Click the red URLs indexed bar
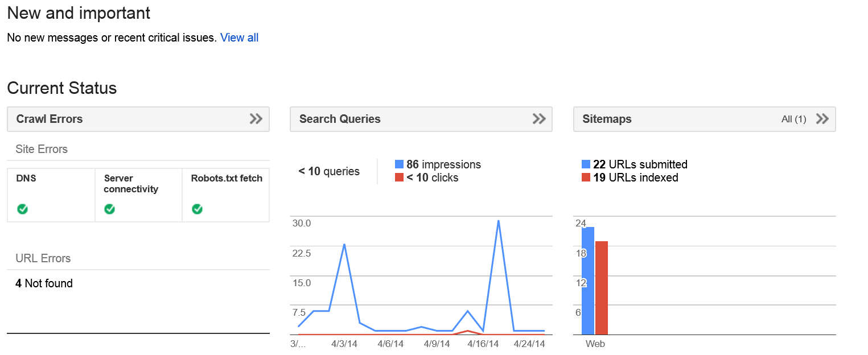The width and height of the screenshot is (868, 355). (602, 288)
